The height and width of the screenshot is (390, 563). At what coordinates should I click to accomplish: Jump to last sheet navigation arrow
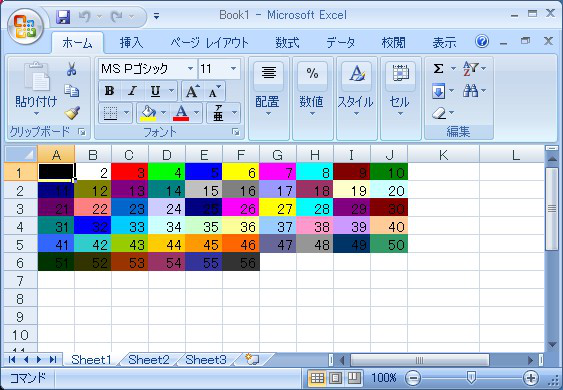click(x=53, y=359)
